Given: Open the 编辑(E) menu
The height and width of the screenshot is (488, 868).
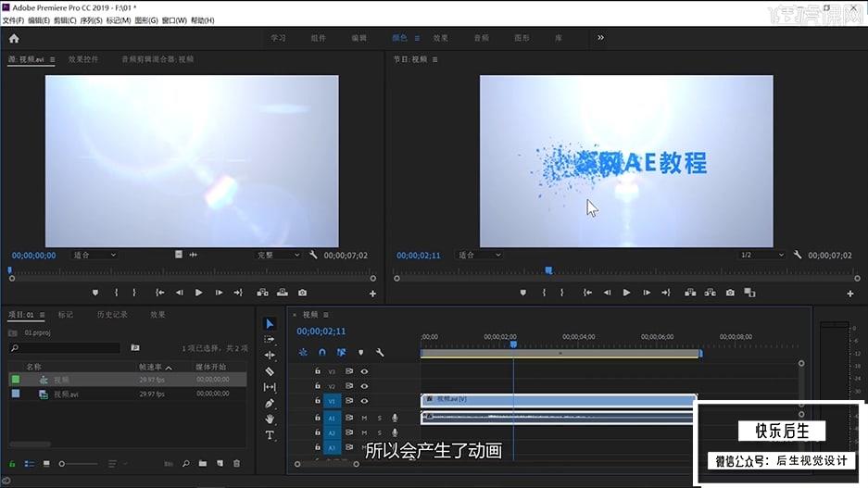Looking at the screenshot, I should pos(39,20).
